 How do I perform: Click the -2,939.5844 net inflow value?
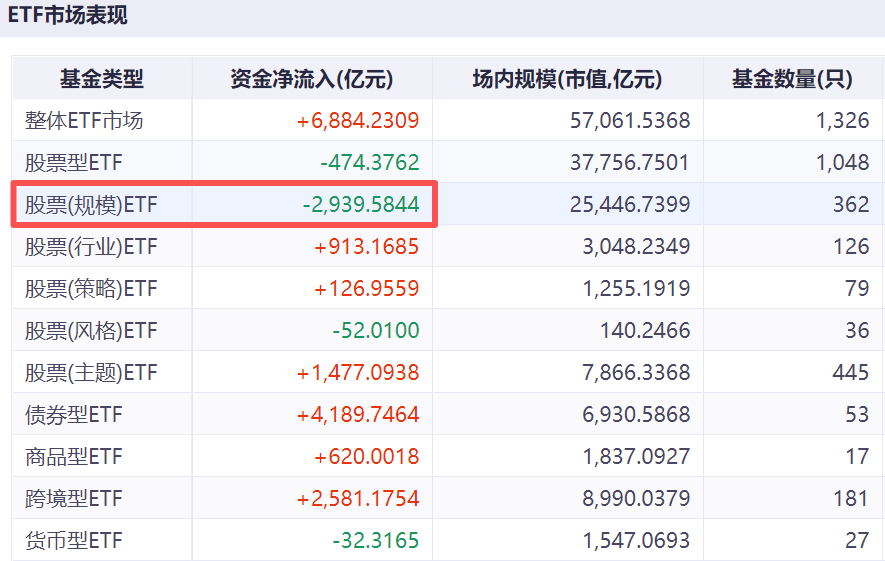point(361,205)
